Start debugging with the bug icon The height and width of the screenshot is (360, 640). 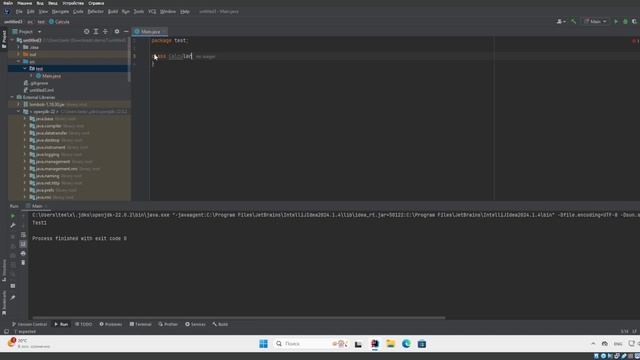(625, 21)
